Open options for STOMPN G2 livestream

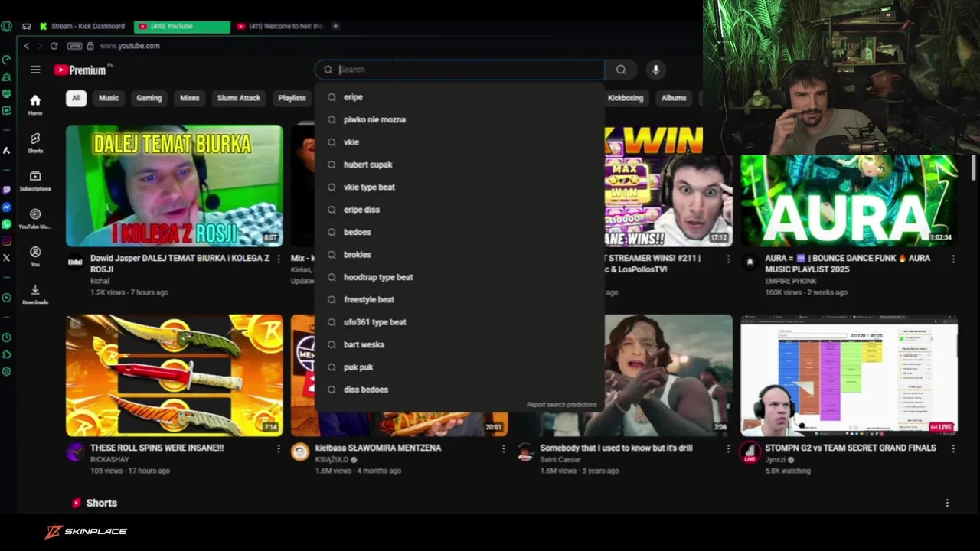(x=953, y=448)
